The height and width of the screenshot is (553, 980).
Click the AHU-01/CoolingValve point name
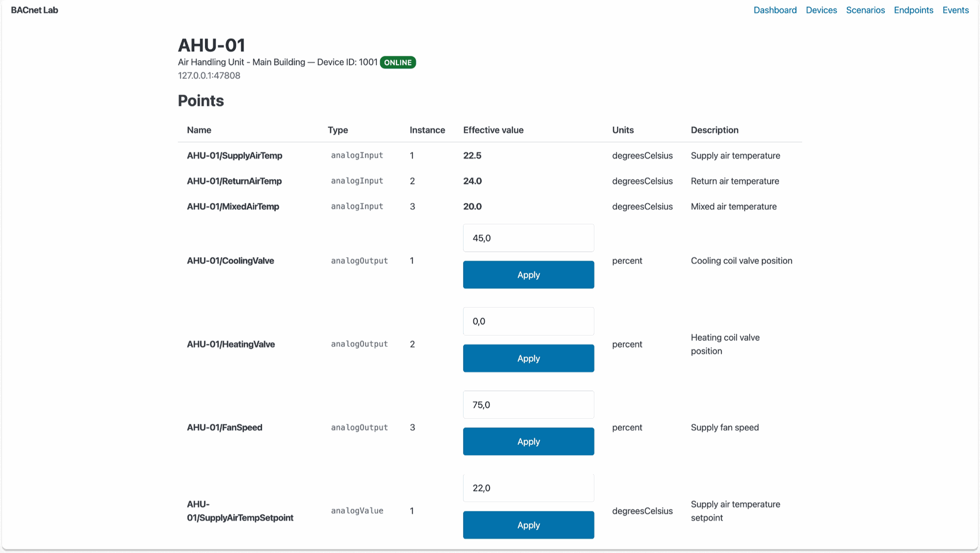230,261
